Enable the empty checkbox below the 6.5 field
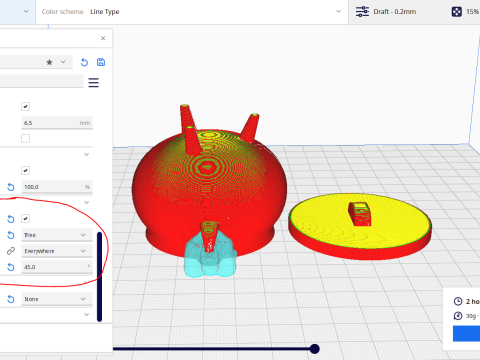Screen dimensions: 480x360 (25, 138)
